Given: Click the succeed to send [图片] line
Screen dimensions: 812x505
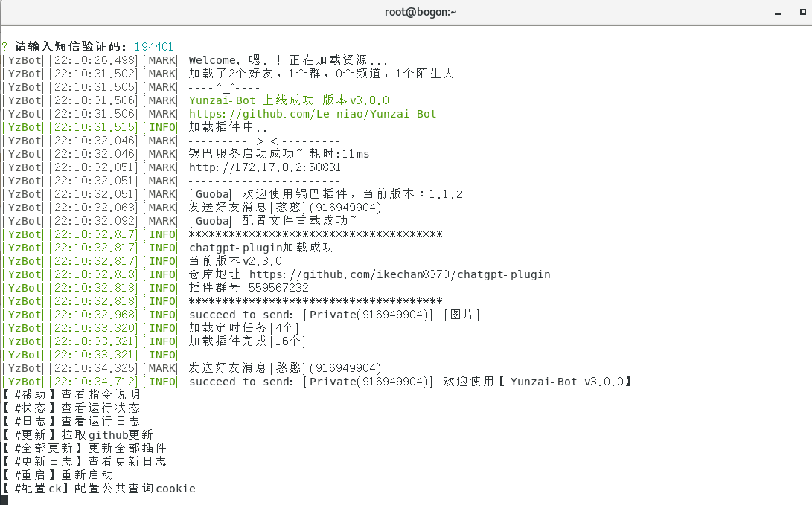Looking at the screenshot, I should point(334,315).
